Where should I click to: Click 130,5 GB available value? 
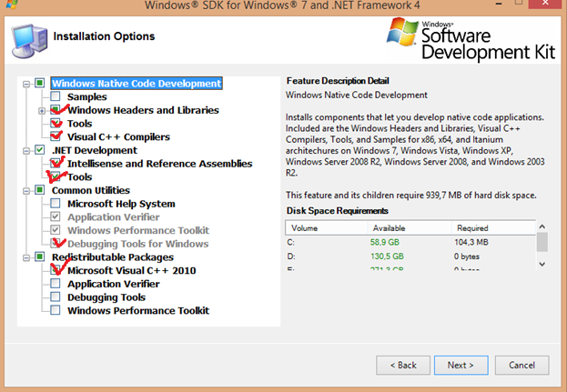387,256
